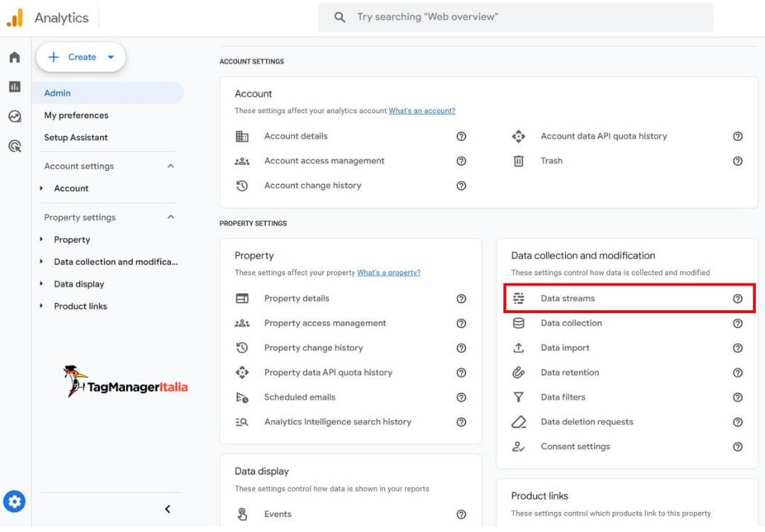This screenshot has width=765, height=532.
Task: Click help icon next to Account details
Action: [x=461, y=137]
